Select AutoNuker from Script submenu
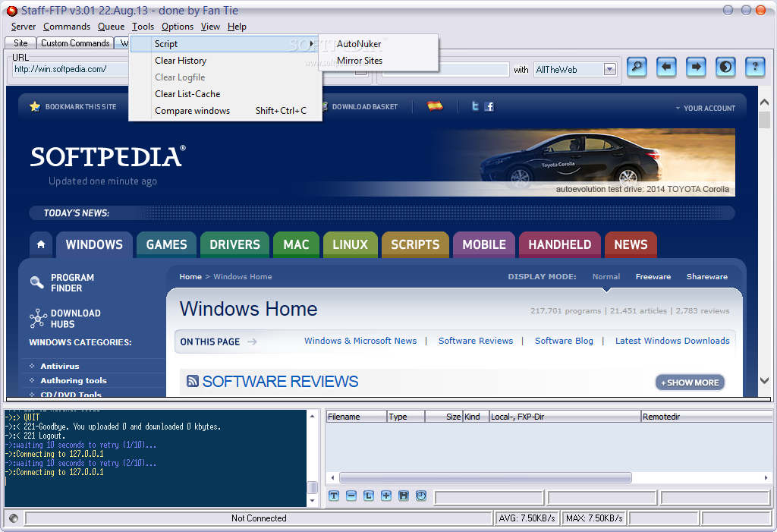The width and height of the screenshot is (777, 532). (x=379, y=43)
